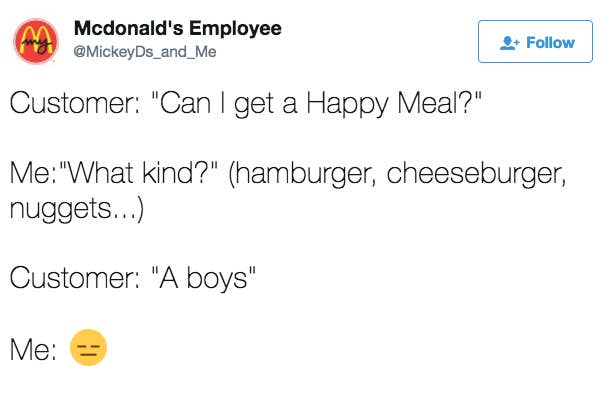Open the Mcdonald's Employee display name

(x=178, y=28)
